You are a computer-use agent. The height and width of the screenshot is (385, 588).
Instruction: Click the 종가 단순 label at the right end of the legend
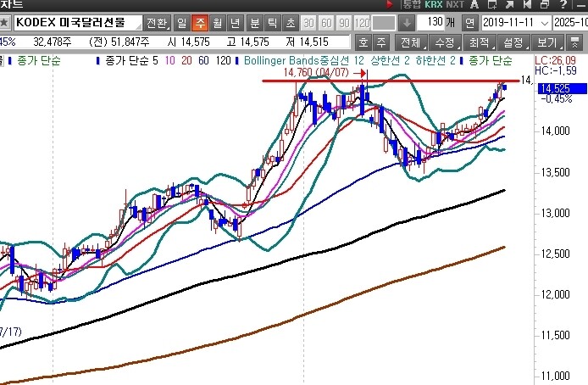tap(490, 60)
